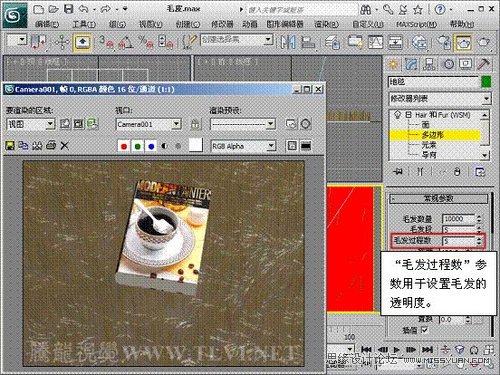Open the Create panel sun icon
The image size is (500, 375).
tap(393, 64)
